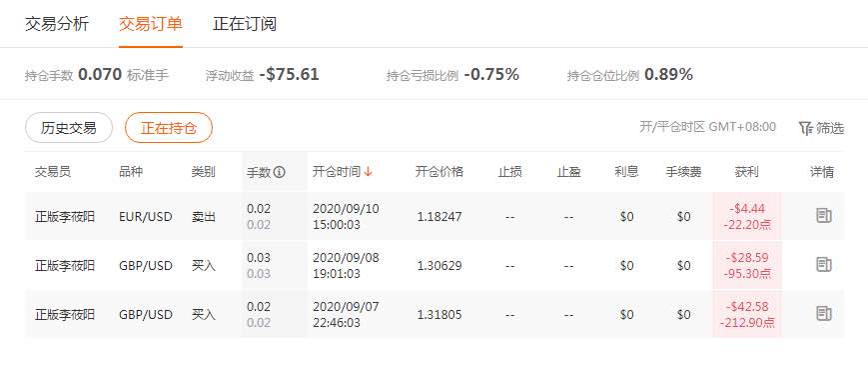Click the info icon next to 手数
Image resolution: width=868 pixels, height=388 pixels.
point(280,172)
